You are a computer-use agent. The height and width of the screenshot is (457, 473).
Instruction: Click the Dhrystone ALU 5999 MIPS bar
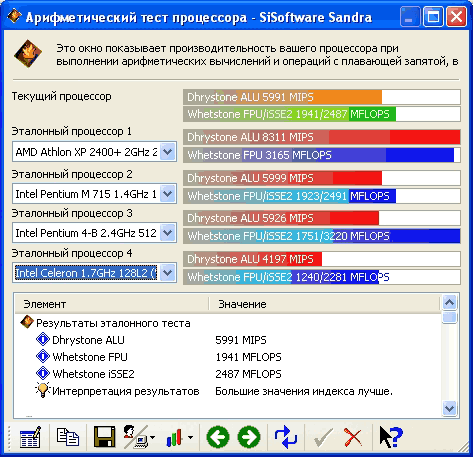[x=322, y=178]
